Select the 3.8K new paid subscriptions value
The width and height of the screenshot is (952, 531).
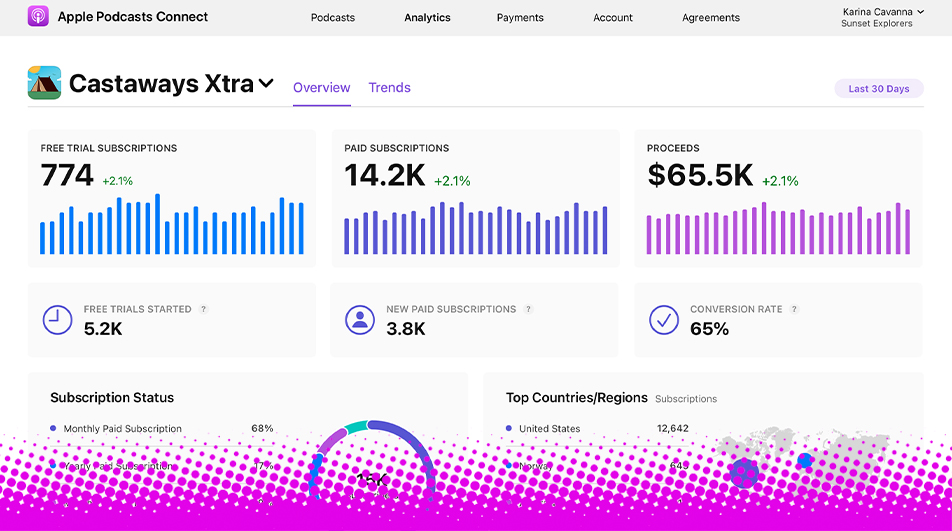click(406, 329)
